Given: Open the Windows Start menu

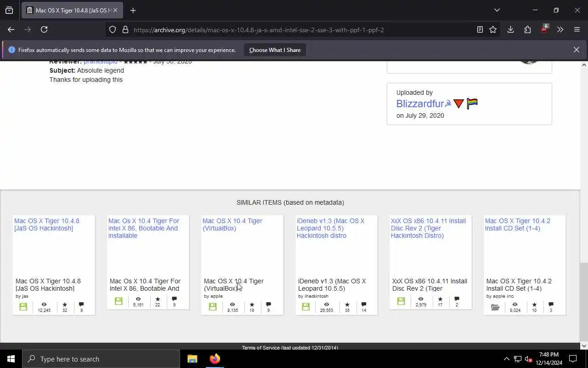Looking at the screenshot, I should coord(11,359).
